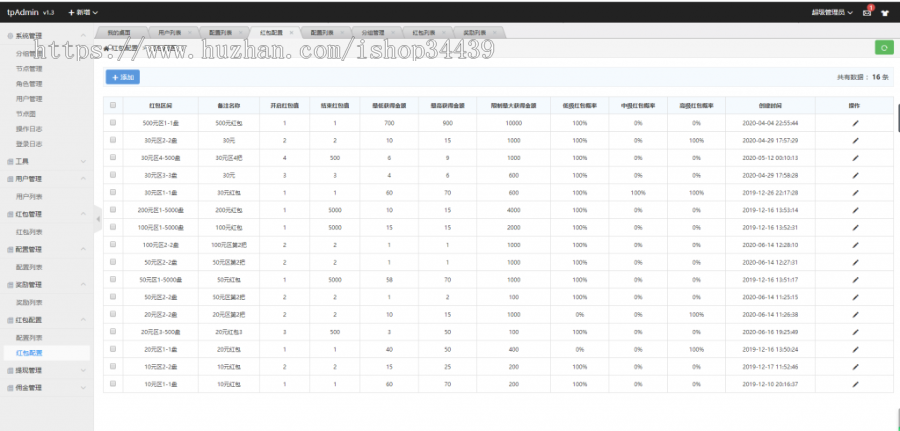Collapse sidebar using the left arrow handle

pyautogui.click(x=98, y=217)
